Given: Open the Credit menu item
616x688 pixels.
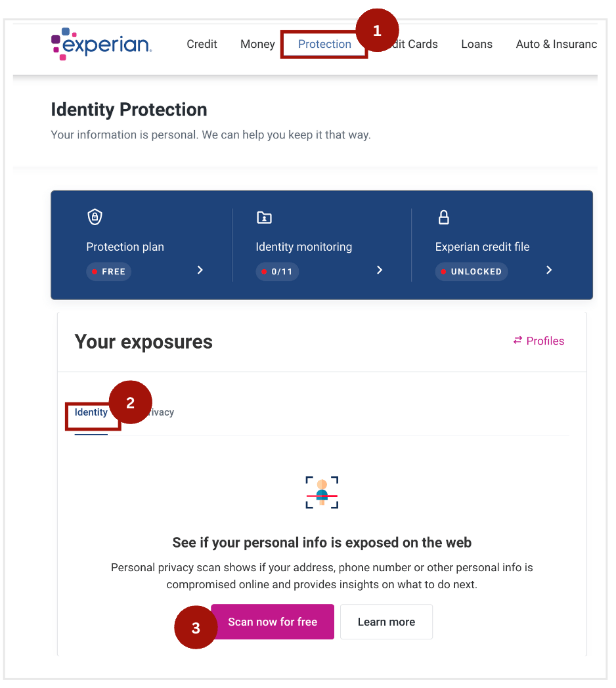Looking at the screenshot, I should point(202,44).
